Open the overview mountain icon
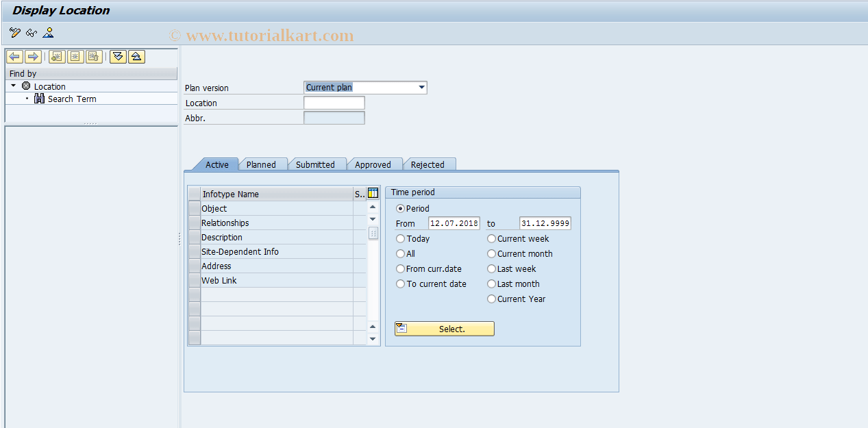The height and width of the screenshot is (428, 868). pyautogui.click(x=48, y=32)
